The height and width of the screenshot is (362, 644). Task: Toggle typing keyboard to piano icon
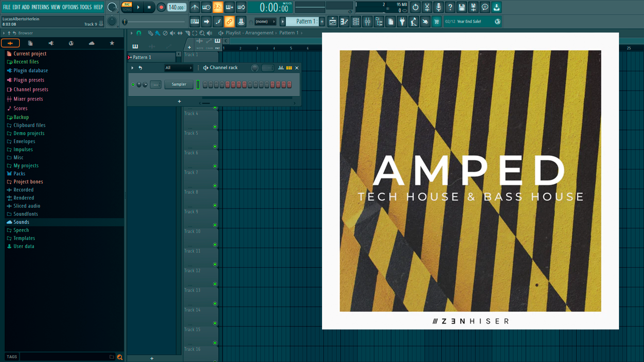195,21
